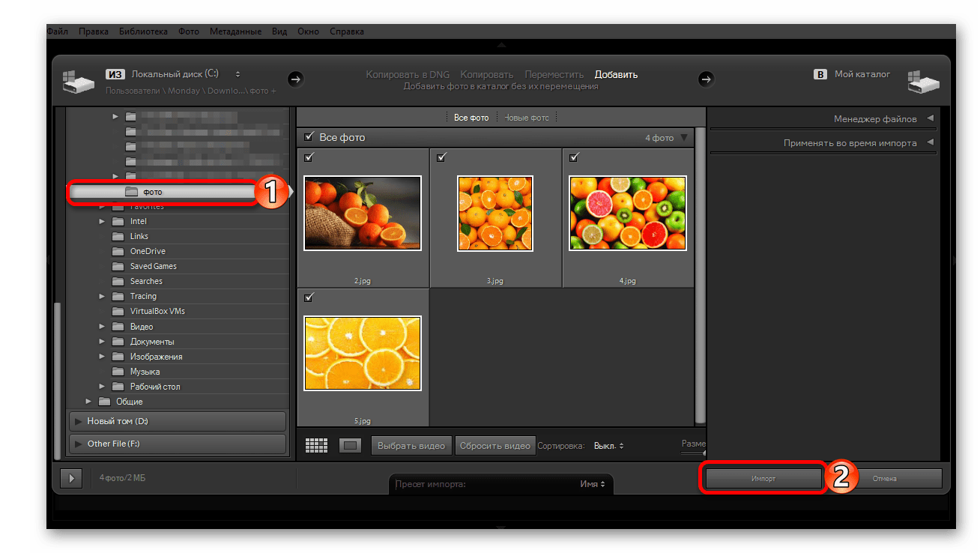Expand the Other File (F:) drive
Image resolution: width=980 pixels, height=553 pixels.
click(x=78, y=444)
